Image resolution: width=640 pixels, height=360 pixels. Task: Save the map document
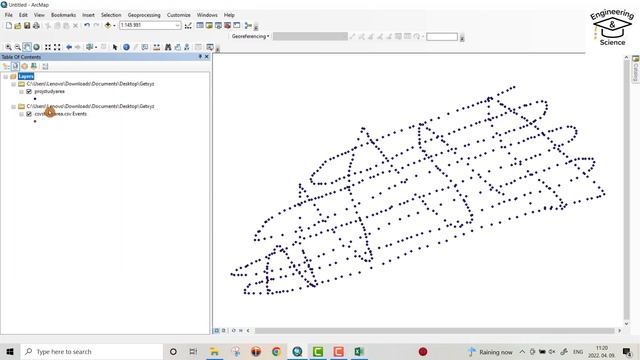(x=27, y=25)
